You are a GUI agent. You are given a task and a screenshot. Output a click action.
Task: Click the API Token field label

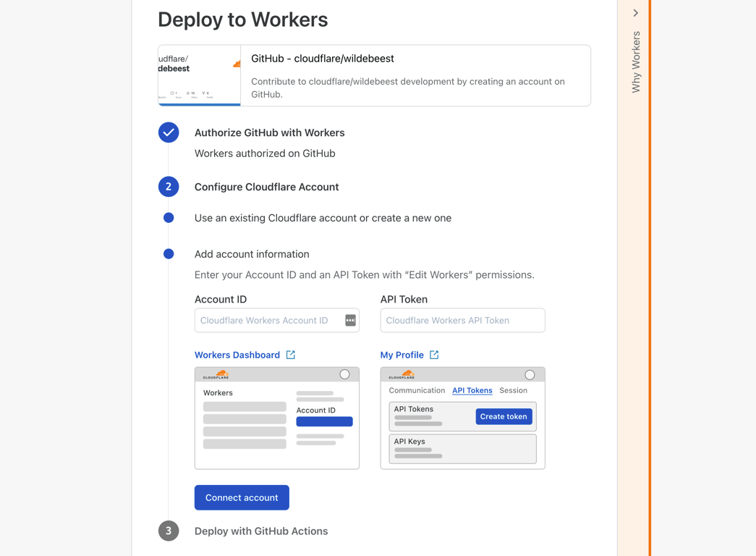[404, 299]
